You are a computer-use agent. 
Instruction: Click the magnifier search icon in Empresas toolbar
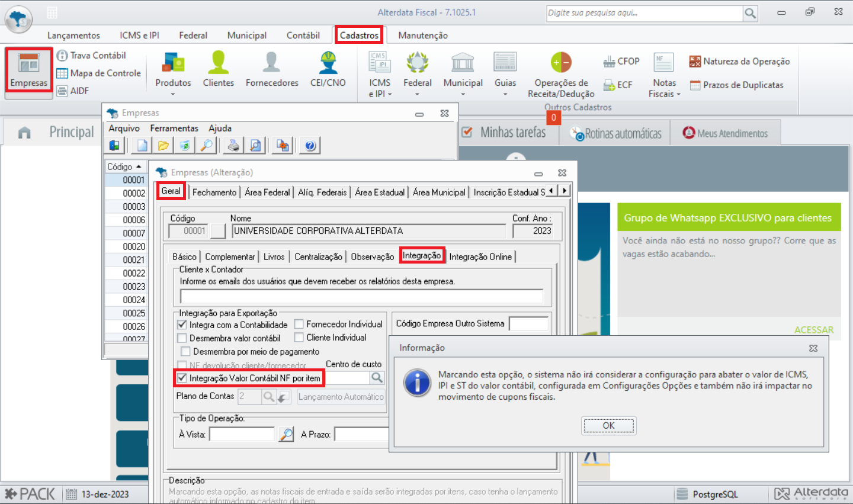(x=206, y=145)
